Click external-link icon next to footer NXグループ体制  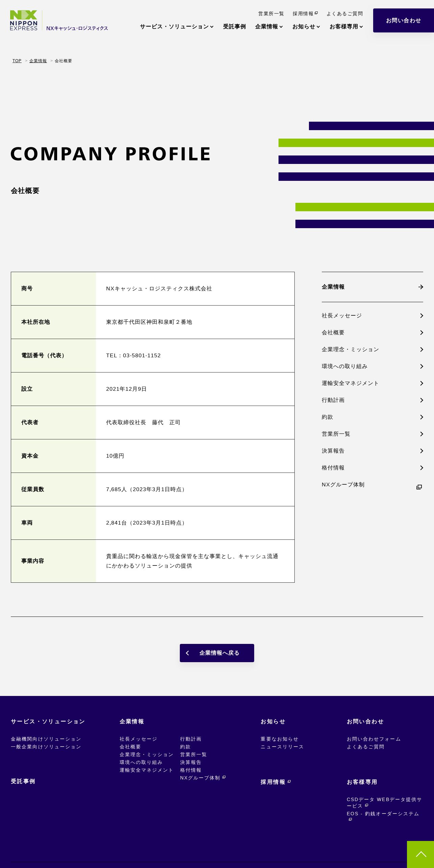click(x=224, y=777)
